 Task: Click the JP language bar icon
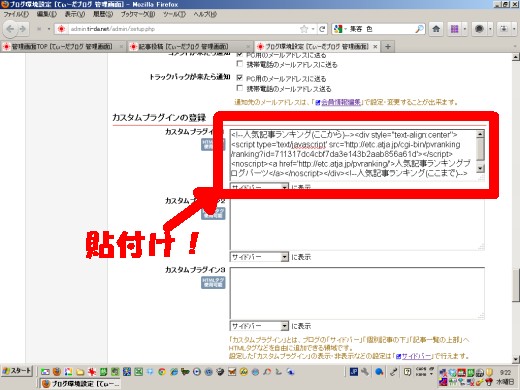(x=354, y=372)
